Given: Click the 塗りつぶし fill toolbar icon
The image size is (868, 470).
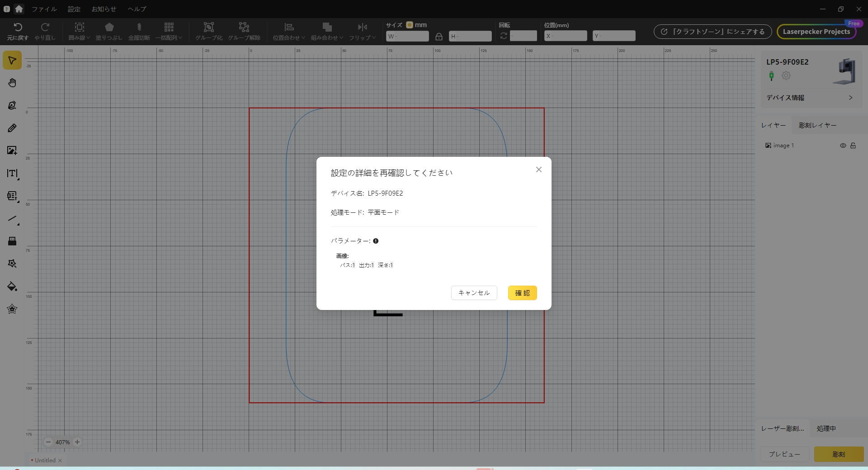Looking at the screenshot, I should pos(109,27).
